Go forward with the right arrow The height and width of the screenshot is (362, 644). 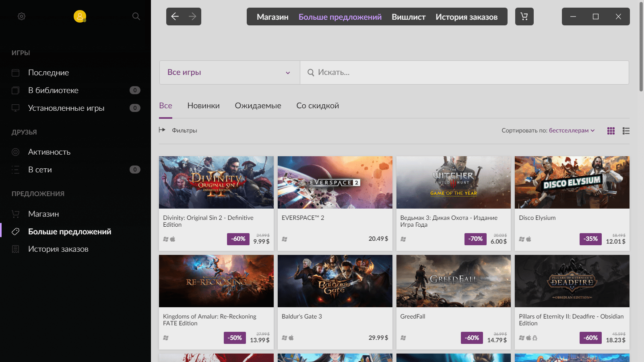192,17
